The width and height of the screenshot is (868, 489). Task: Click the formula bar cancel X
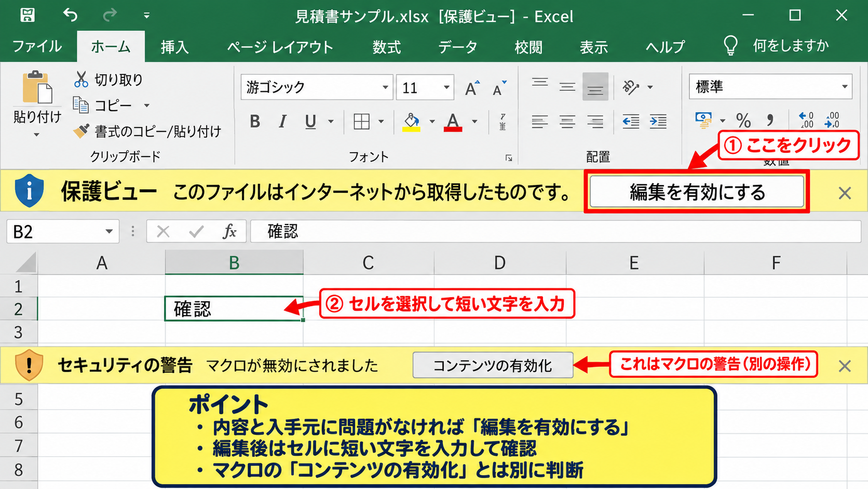[x=163, y=232]
